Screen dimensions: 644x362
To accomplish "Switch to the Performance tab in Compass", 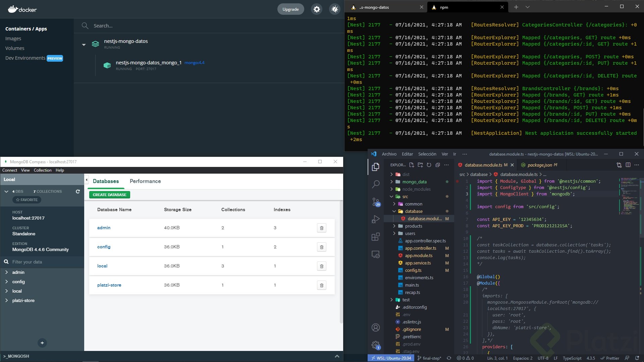I will [x=145, y=181].
